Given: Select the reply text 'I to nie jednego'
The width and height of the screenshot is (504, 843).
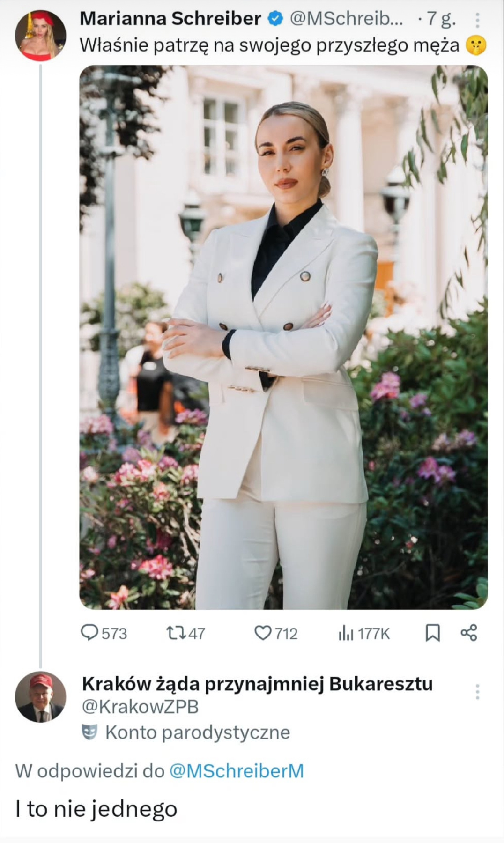Looking at the screenshot, I should 96,809.
